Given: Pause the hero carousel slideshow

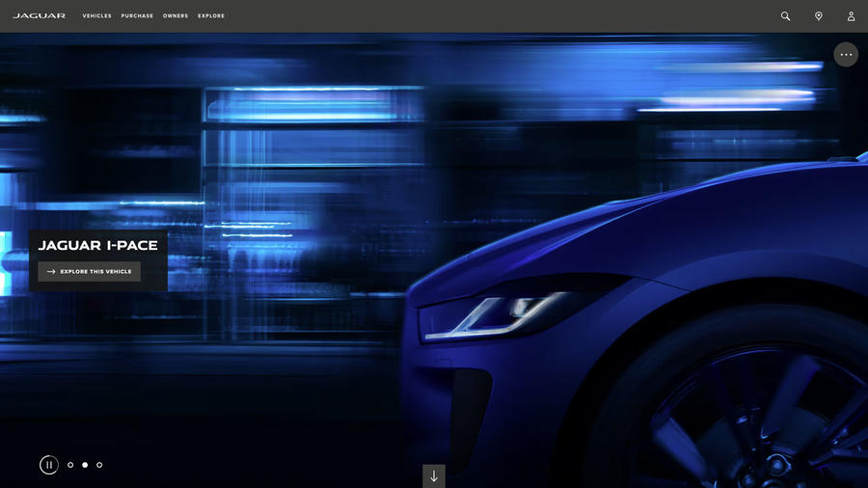Looking at the screenshot, I should point(49,465).
